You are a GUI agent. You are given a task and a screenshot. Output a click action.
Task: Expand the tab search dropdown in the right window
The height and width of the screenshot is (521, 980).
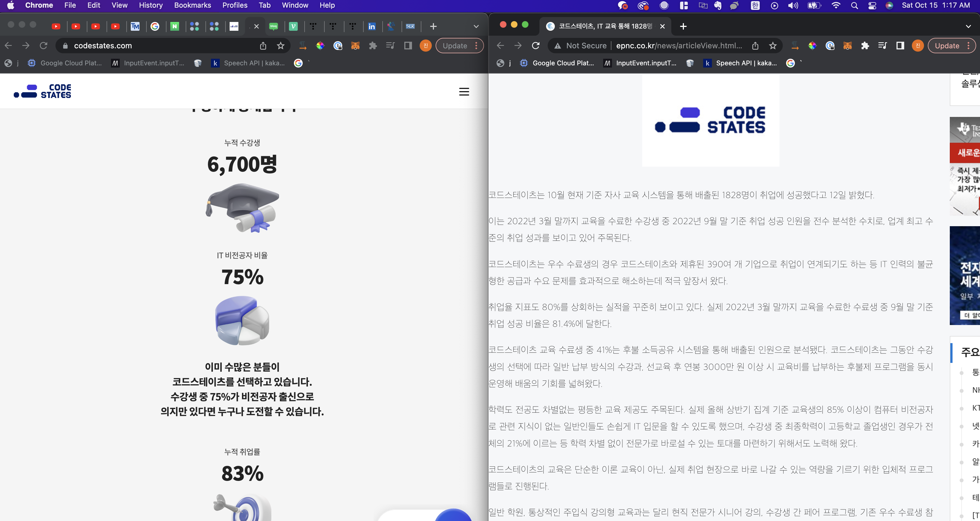tap(968, 26)
